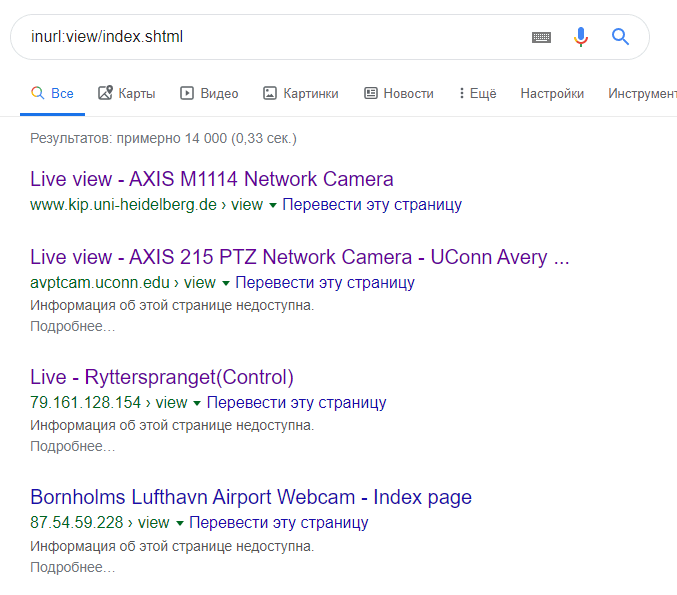Screen dimensions: 677x595
Task: Click Подробнее under Rytterspranget result
Action: [x=73, y=446]
